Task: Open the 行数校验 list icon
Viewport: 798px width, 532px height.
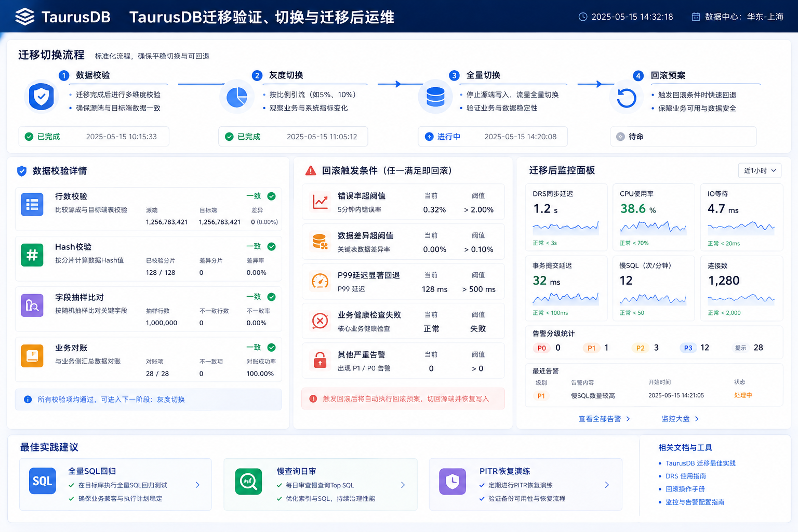Action: click(x=32, y=205)
